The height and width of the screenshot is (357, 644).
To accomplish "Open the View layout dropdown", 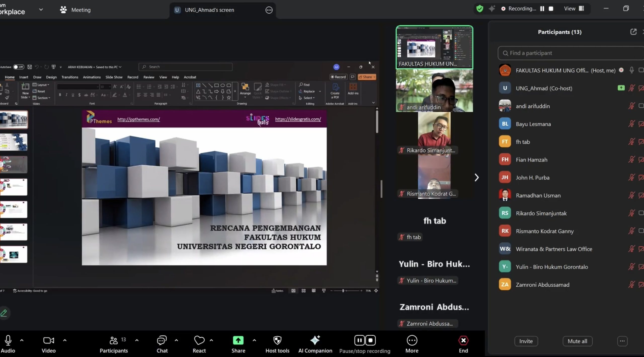I will coord(574,9).
